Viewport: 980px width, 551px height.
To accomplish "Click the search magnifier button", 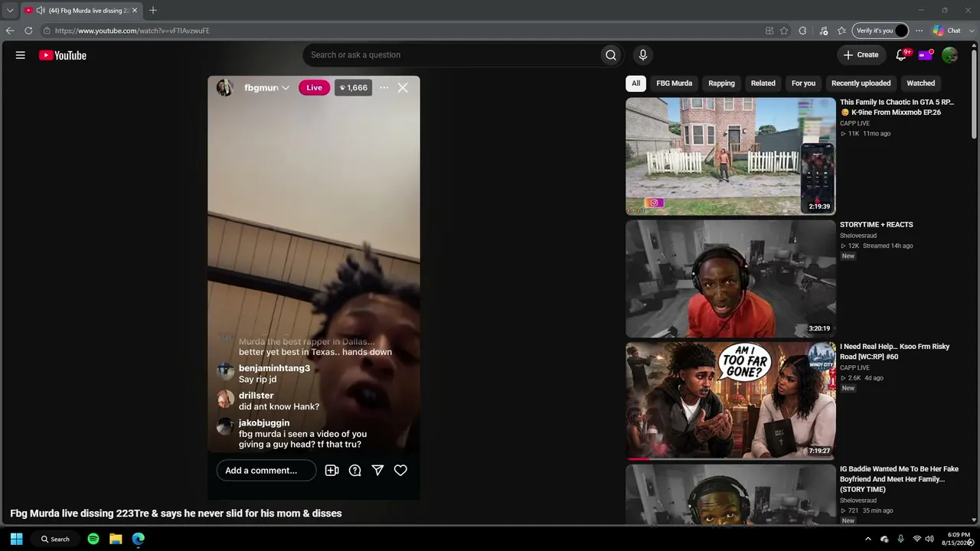I will click(611, 55).
